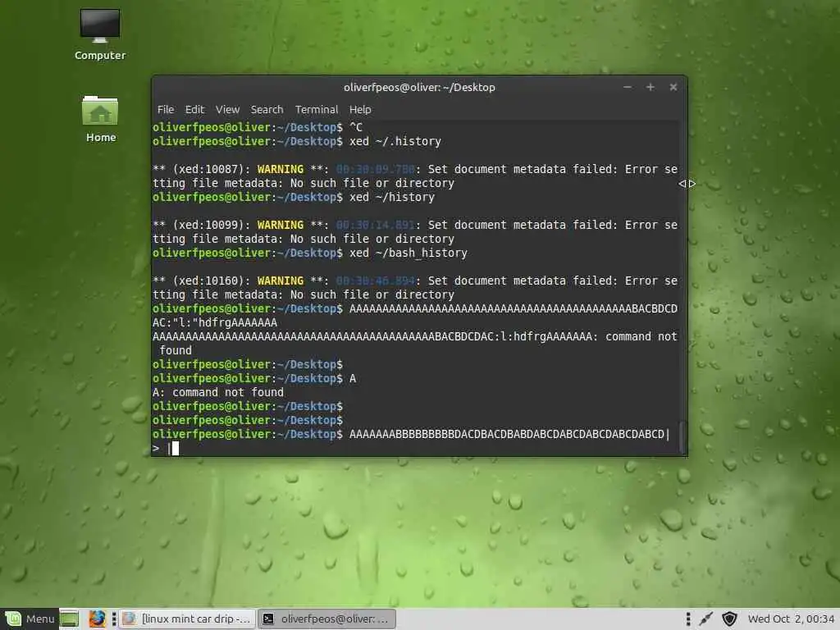The width and height of the screenshot is (840, 630).
Task: Click the network connection tray icon
Action: [x=706, y=619]
